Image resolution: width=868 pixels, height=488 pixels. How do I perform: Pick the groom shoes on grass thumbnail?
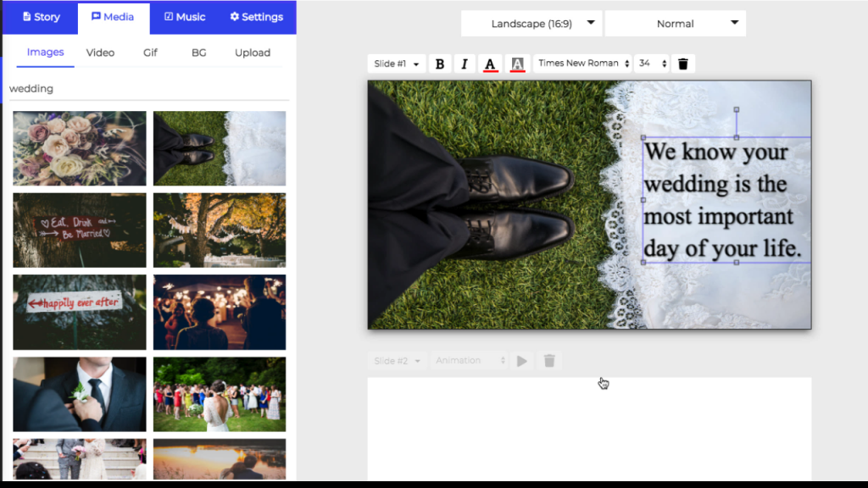point(220,148)
